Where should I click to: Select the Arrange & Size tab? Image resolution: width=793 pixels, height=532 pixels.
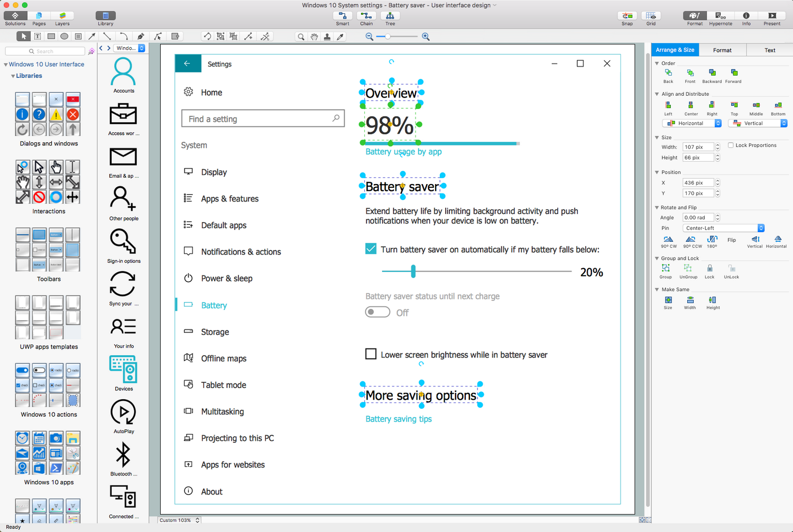point(675,50)
